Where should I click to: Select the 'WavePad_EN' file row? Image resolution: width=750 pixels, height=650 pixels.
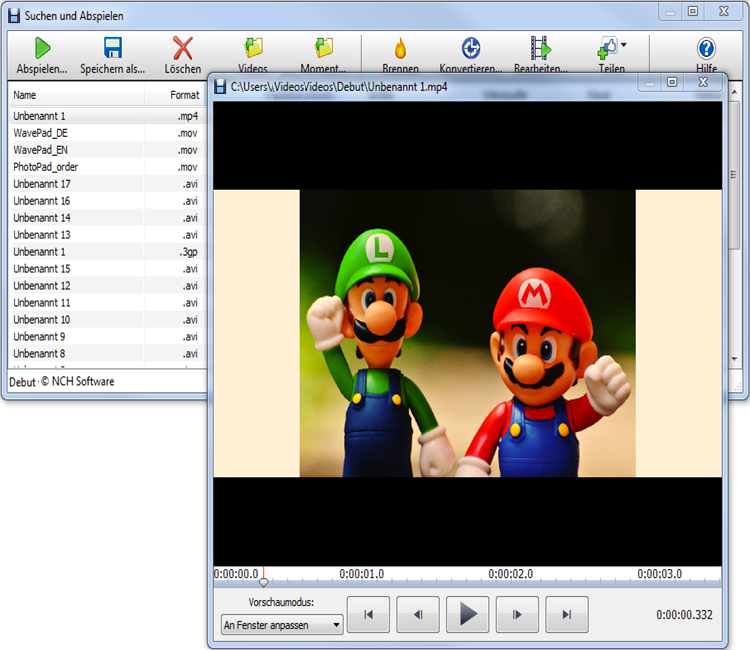coord(107,150)
